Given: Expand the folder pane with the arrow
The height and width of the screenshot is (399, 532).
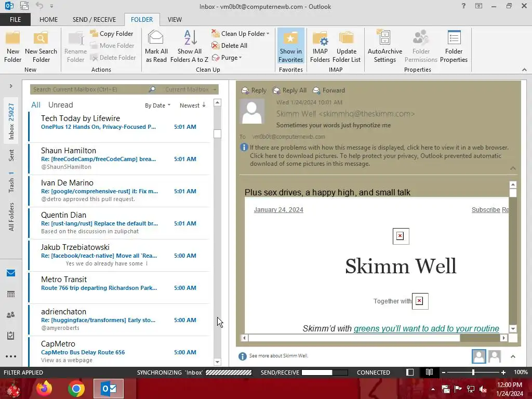Looking at the screenshot, I should point(11,86).
